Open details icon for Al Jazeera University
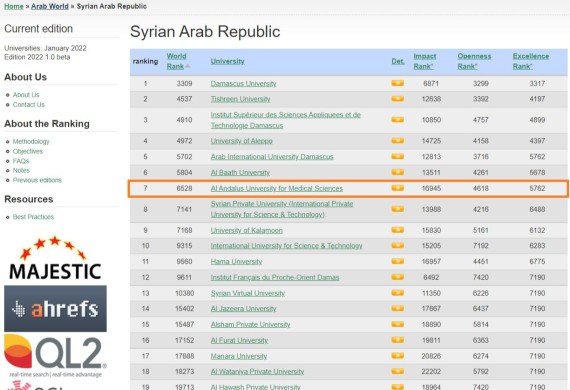 (397, 309)
